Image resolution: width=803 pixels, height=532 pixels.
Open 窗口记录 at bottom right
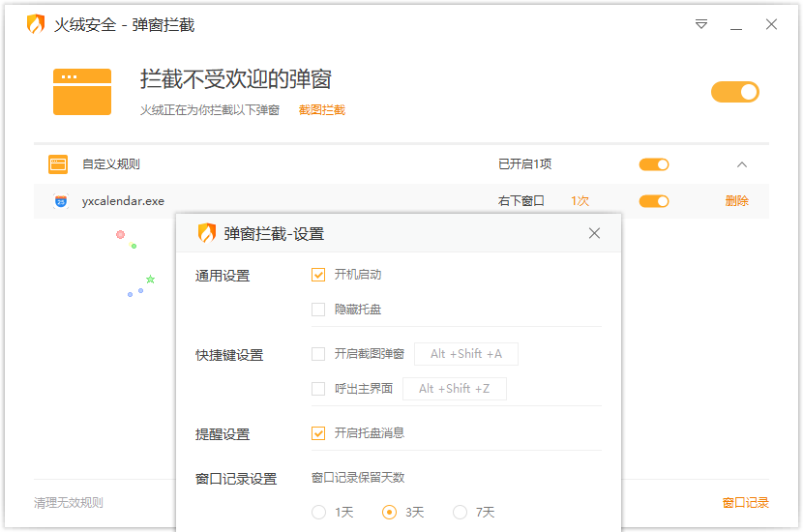[745, 503]
